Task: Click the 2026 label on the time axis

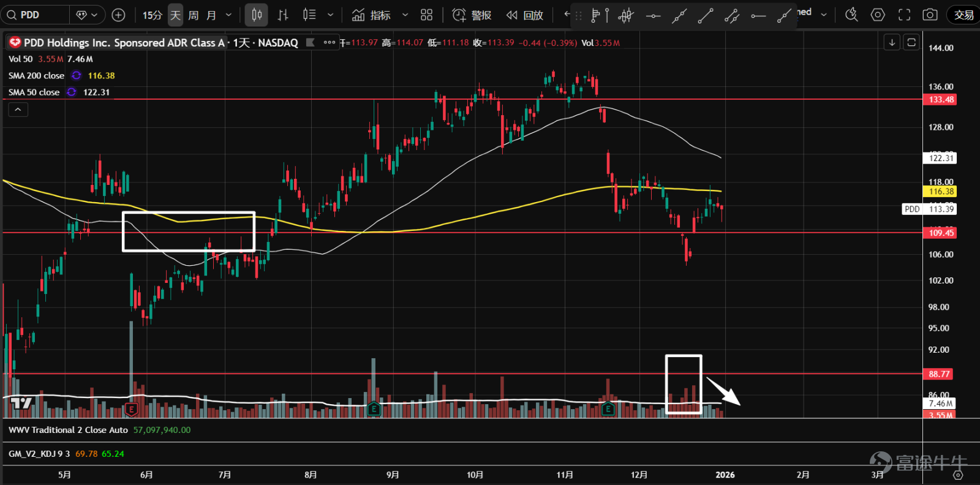Action: point(725,475)
